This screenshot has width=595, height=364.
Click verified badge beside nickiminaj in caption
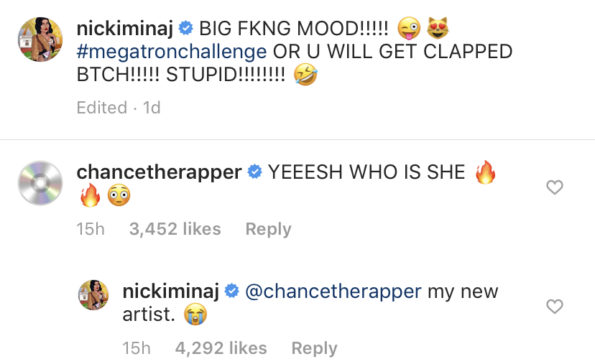pyautogui.click(x=186, y=28)
